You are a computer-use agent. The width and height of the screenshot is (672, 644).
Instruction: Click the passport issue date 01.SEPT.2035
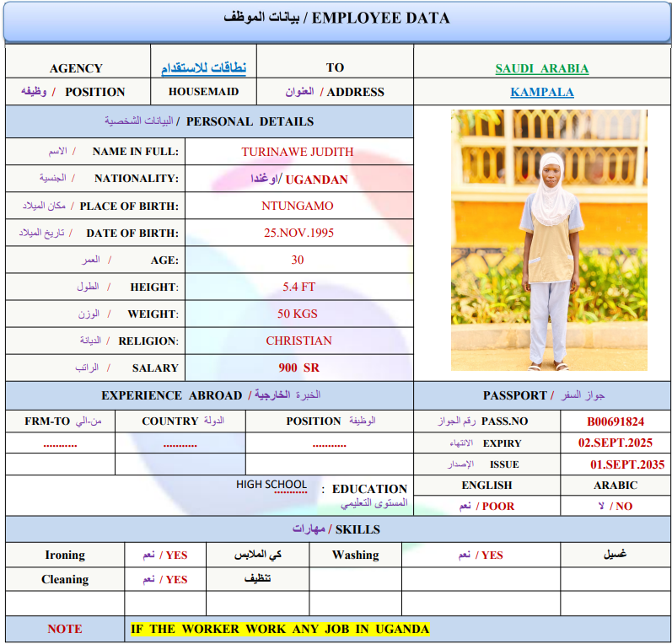tap(626, 464)
